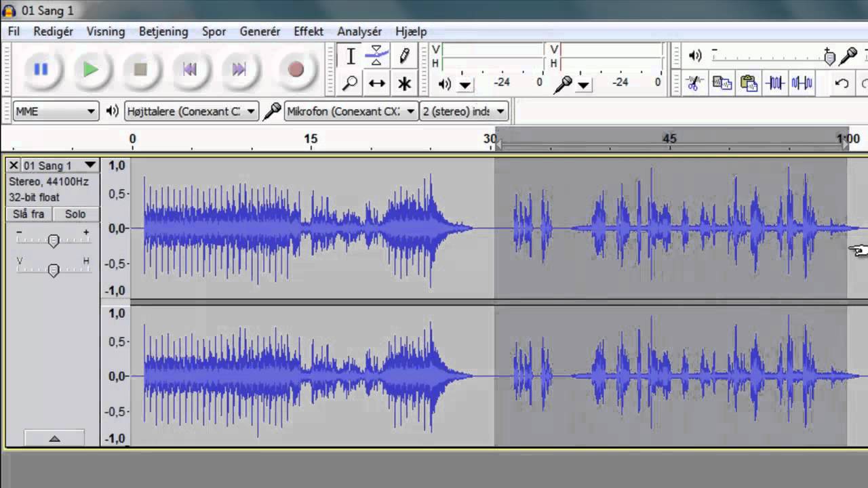Viewport: 868px width, 488px height.
Task: Click the speaker icon in the mixer toolbar
Action: pos(694,56)
